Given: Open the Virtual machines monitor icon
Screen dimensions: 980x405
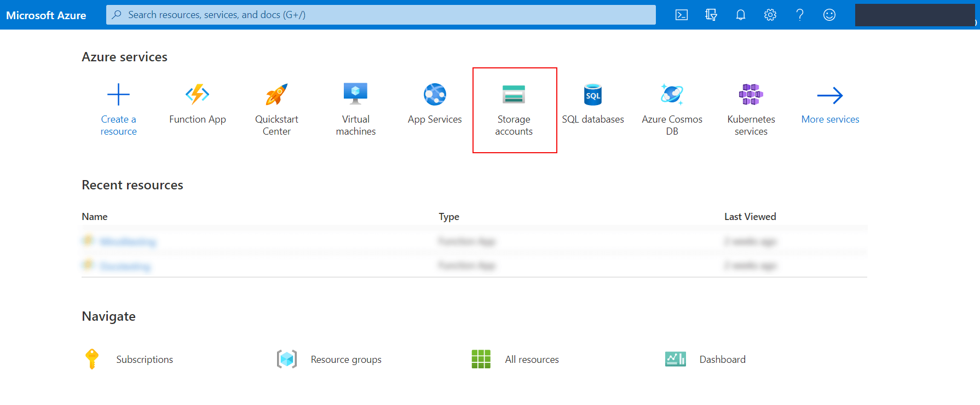Looking at the screenshot, I should pyautogui.click(x=356, y=94).
